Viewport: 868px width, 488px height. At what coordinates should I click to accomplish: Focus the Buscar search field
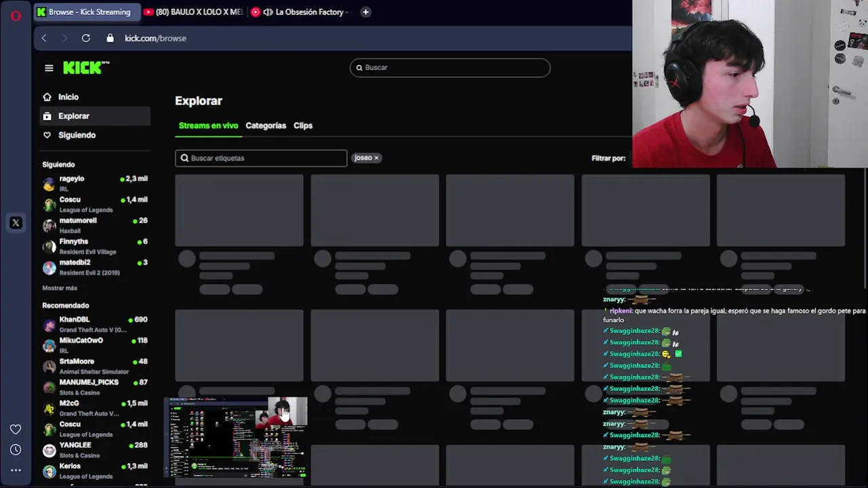pos(450,68)
